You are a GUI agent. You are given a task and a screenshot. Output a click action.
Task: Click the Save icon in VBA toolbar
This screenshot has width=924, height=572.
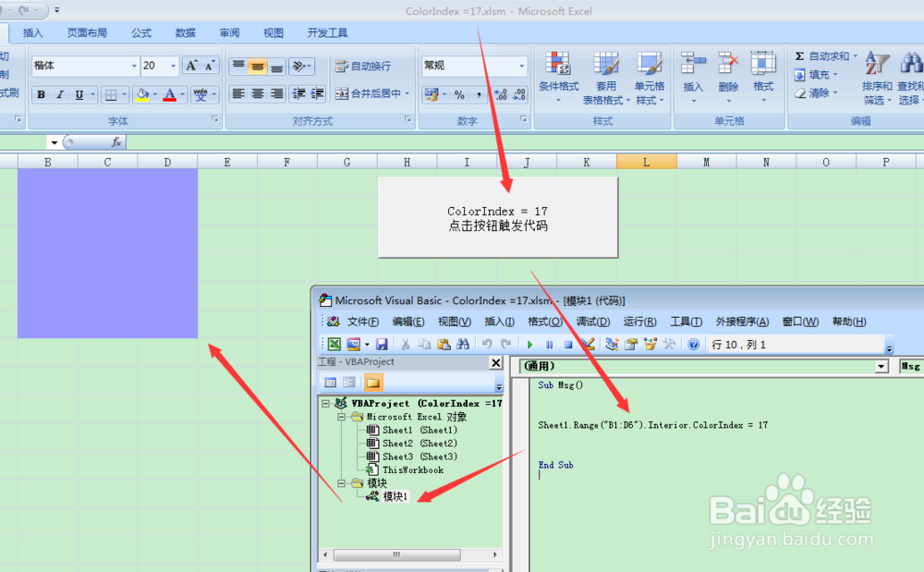point(382,344)
